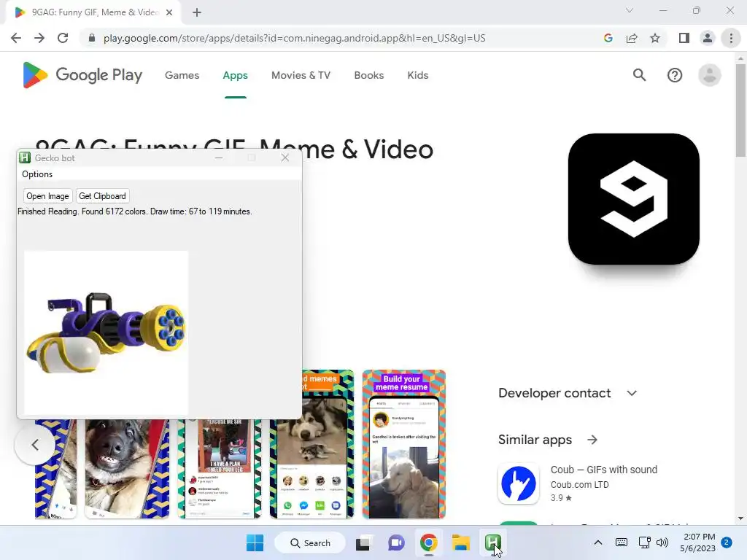Open the dog face screenshot thumbnail
The image size is (747, 560).
pyautogui.click(x=127, y=469)
